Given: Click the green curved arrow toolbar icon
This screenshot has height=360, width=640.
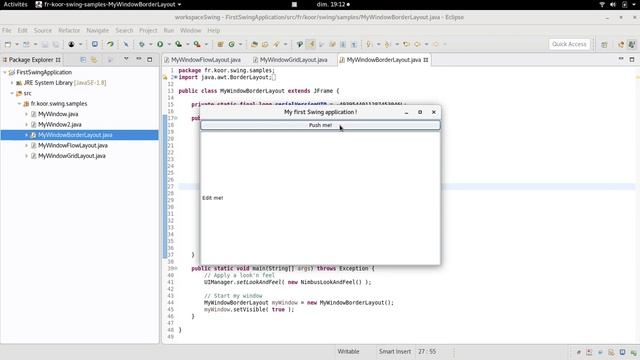Looking at the screenshot, I should 110,44.
